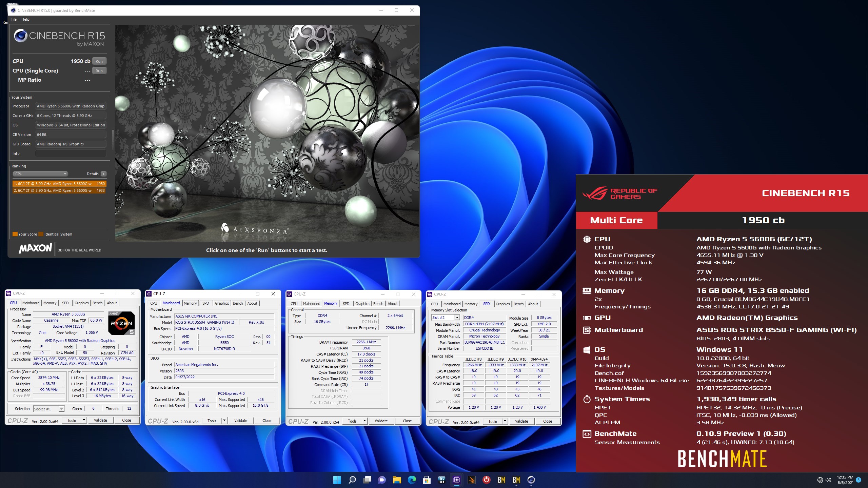Open the Cinebench Help menu
This screenshot has height=488, width=868.
(25, 19)
